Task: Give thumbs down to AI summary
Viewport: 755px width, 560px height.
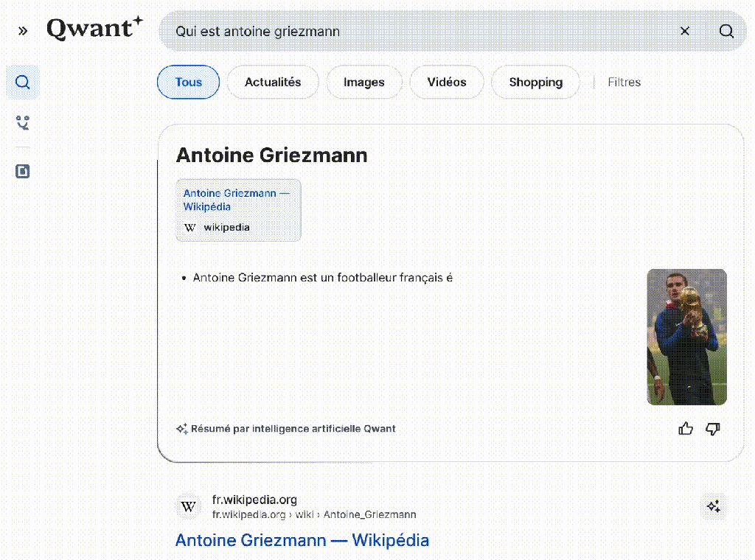Action: point(713,428)
